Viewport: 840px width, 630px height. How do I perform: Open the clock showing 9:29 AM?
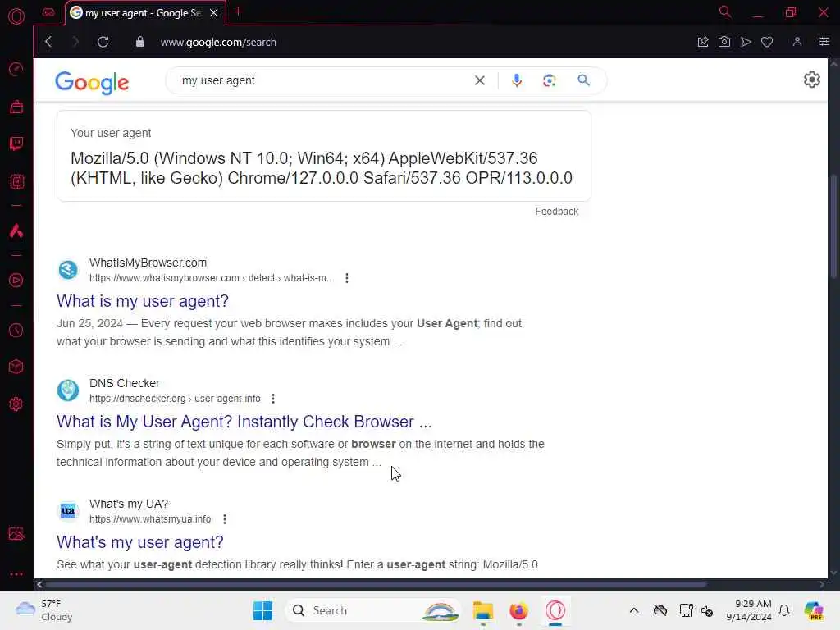[748, 610]
